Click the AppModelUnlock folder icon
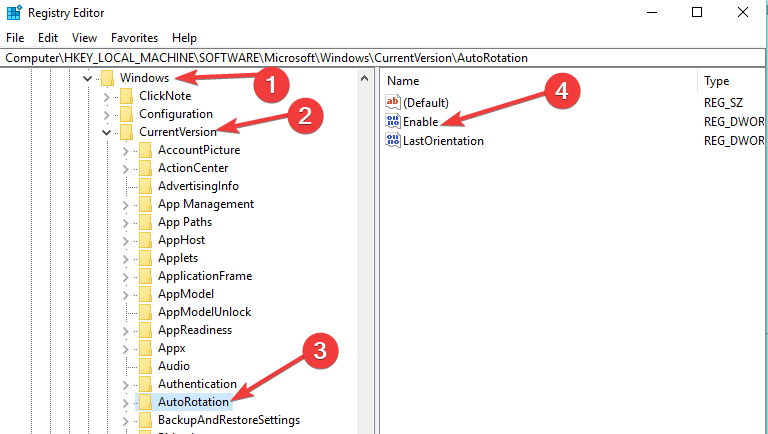This screenshot has width=768, height=434. pos(145,312)
